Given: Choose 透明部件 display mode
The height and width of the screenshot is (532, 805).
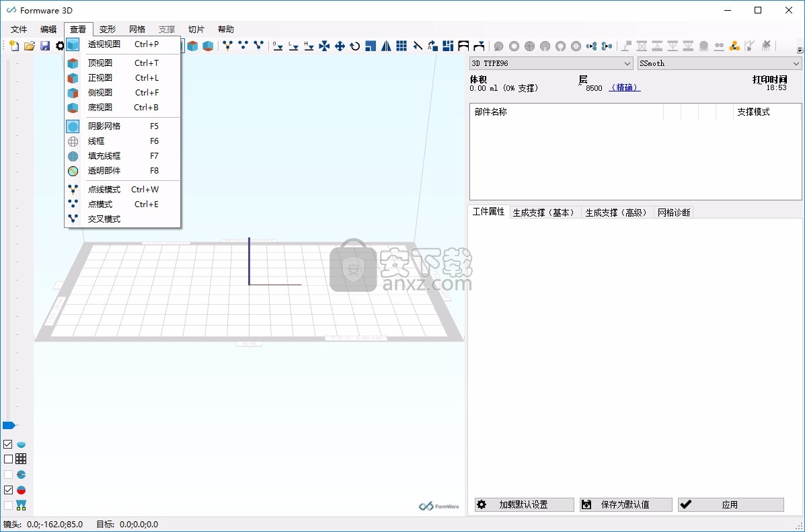Looking at the screenshot, I should [x=122, y=171].
